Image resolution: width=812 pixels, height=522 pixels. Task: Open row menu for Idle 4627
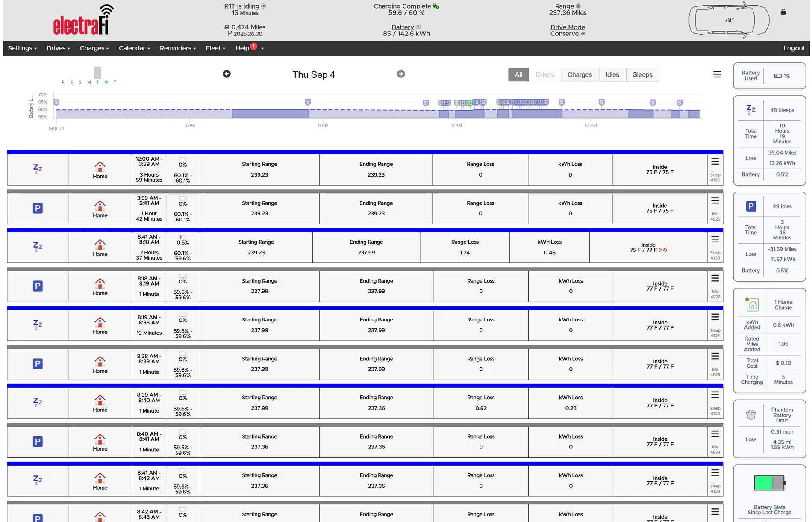(x=715, y=278)
